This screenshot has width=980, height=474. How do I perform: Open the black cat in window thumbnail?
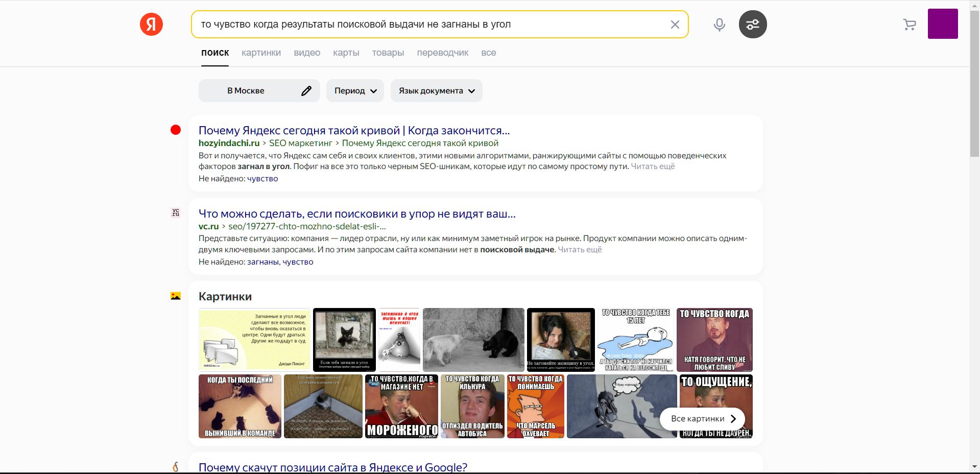click(x=344, y=340)
